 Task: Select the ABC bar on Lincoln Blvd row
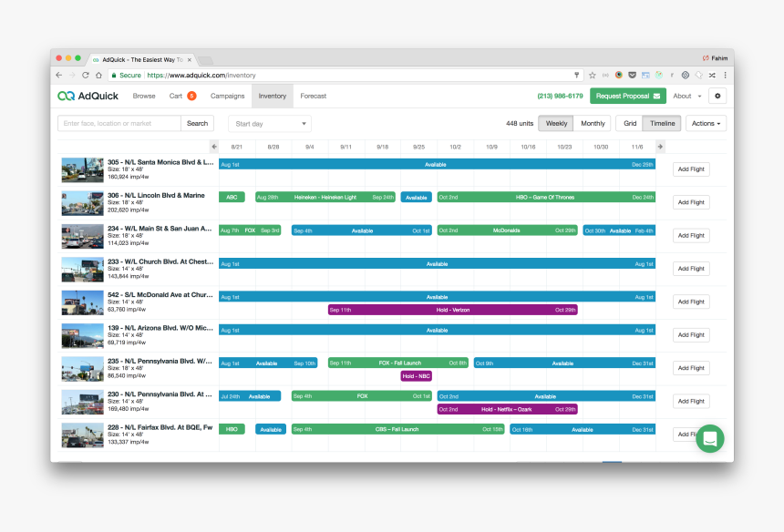(x=232, y=198)
